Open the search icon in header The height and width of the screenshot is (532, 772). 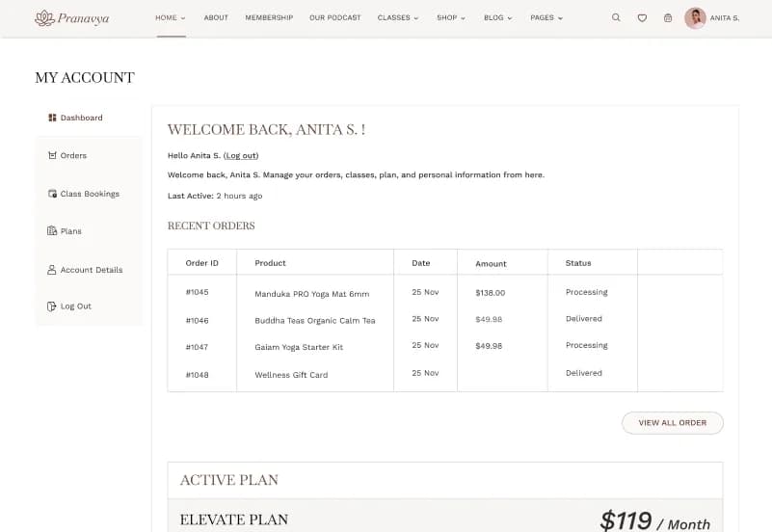click(616, 17)
